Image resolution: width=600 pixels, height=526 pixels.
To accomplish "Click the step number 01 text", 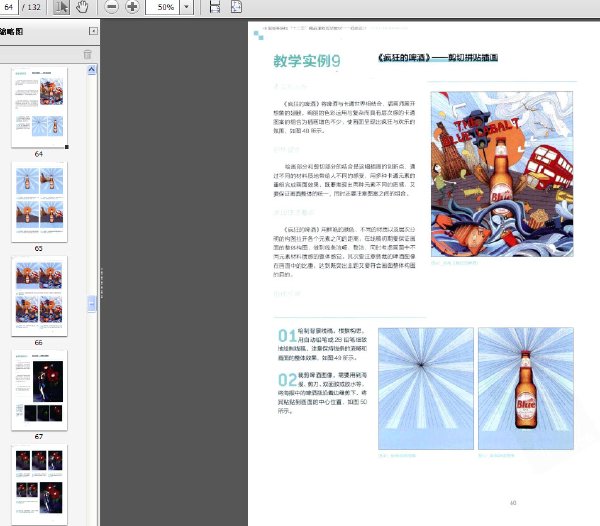I will tap(287, 336).
